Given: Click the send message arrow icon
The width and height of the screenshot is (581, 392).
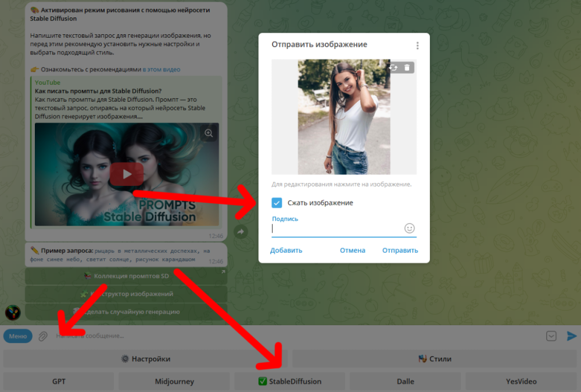Looking at the screenshot, I should coord(572,336).
